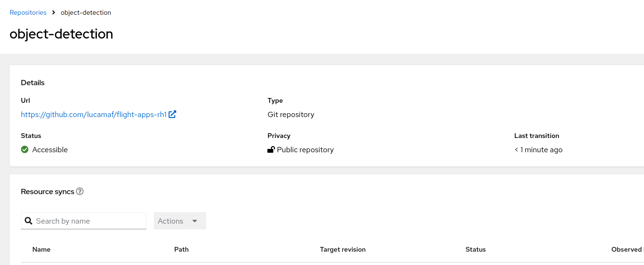This screenshot has height=265, width=644.
Task: Click the magnifying glass search icon
Action: tap(28, 221)
